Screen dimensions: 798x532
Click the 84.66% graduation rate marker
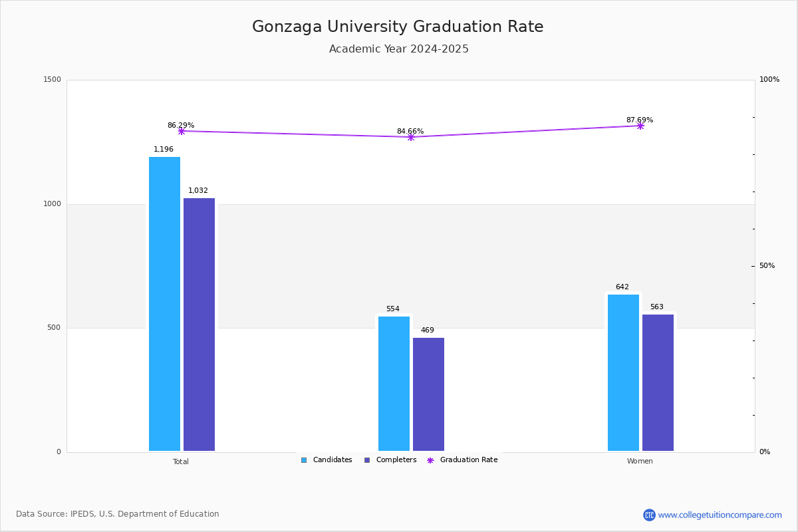tap(411, 137)
